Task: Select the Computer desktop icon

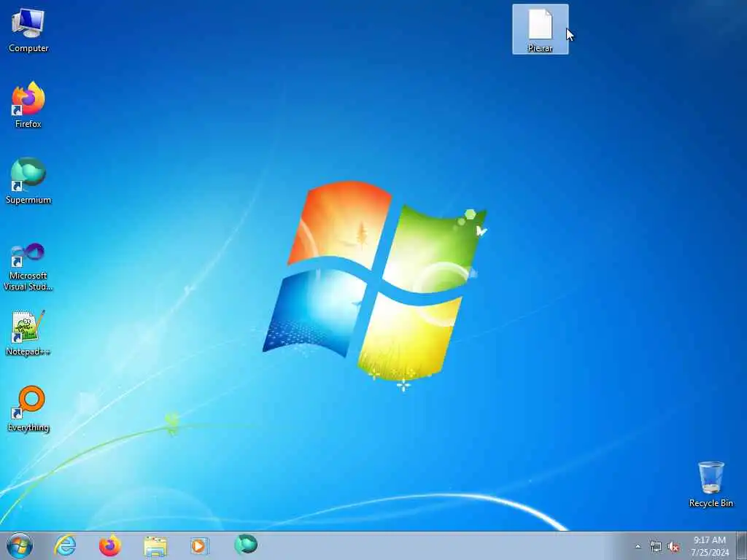Action: 28,29
